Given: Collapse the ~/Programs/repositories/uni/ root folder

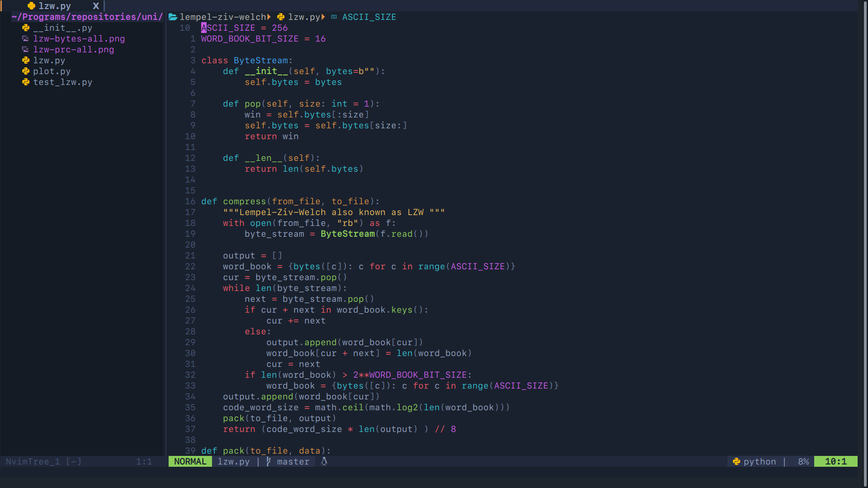Looking at the screenshot, I should (87, 17).
